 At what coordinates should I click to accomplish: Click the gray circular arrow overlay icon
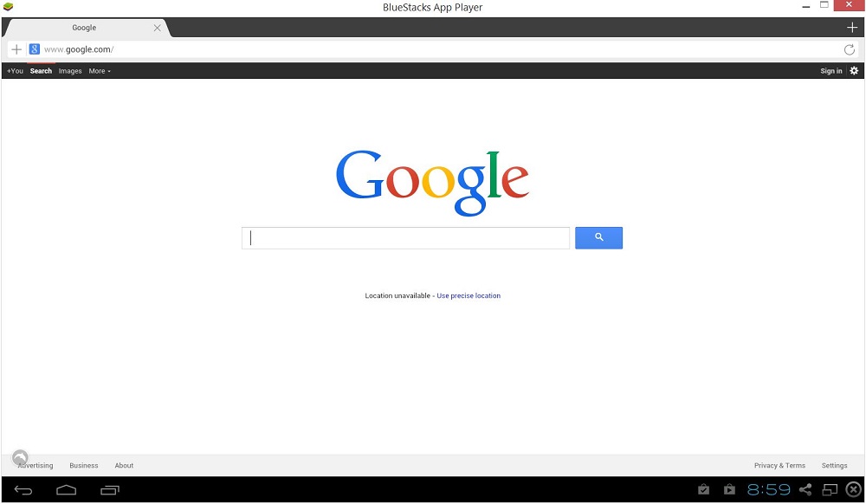20,457
